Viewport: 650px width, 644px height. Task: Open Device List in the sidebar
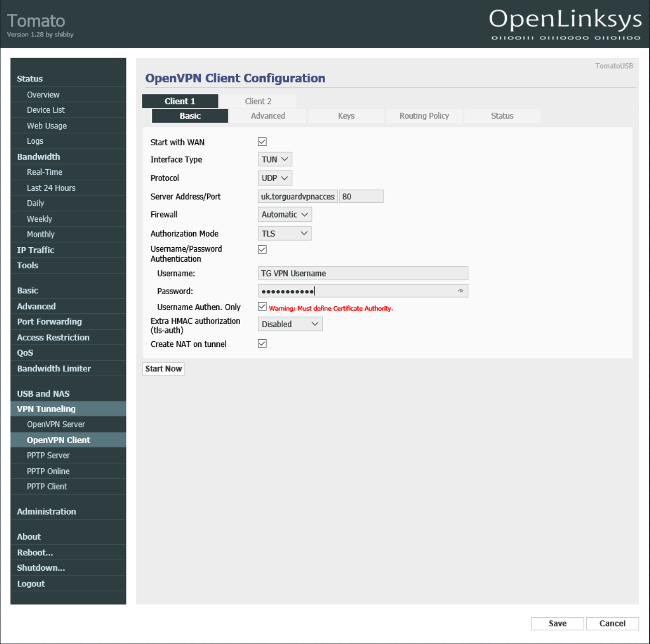coord(68,110)
